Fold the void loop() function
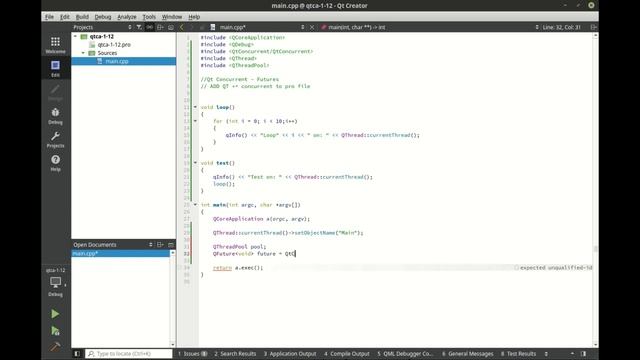Viewport: 640px width, 360px height. [195, 107]
